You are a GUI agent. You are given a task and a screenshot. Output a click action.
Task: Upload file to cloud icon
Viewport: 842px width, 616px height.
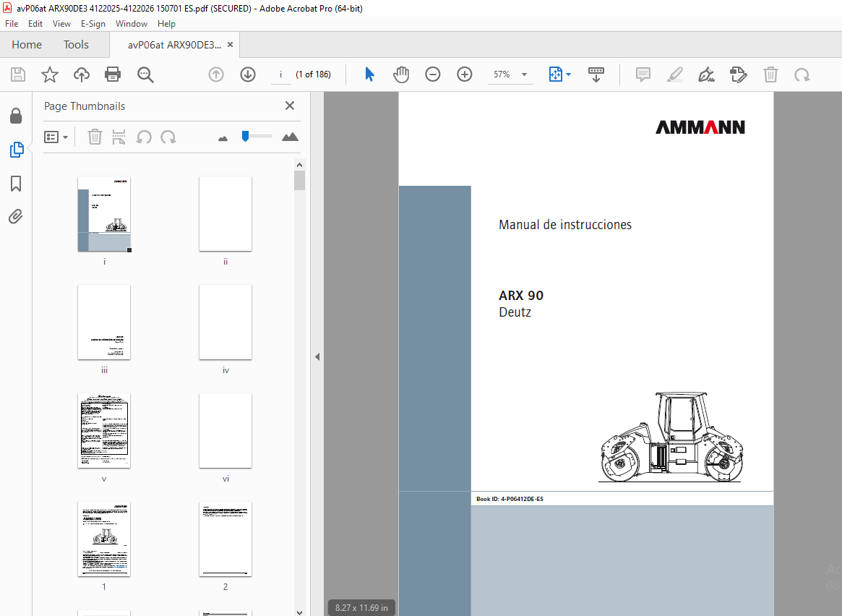(x=82, y=74)
